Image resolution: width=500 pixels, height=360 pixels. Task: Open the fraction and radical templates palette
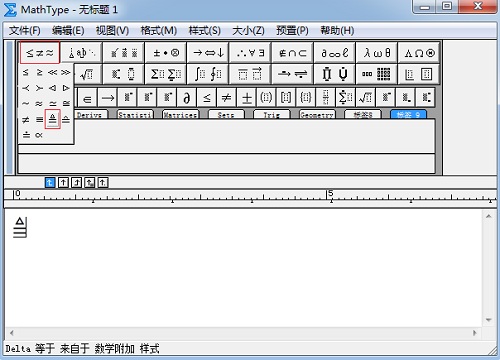click(x=87, y=74)
